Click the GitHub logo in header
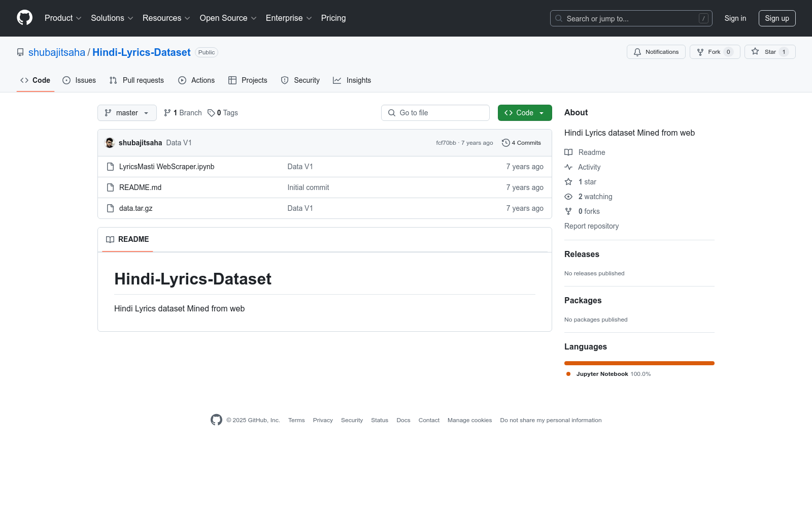This screenshot has width=812, height=508. coord(24,18)
